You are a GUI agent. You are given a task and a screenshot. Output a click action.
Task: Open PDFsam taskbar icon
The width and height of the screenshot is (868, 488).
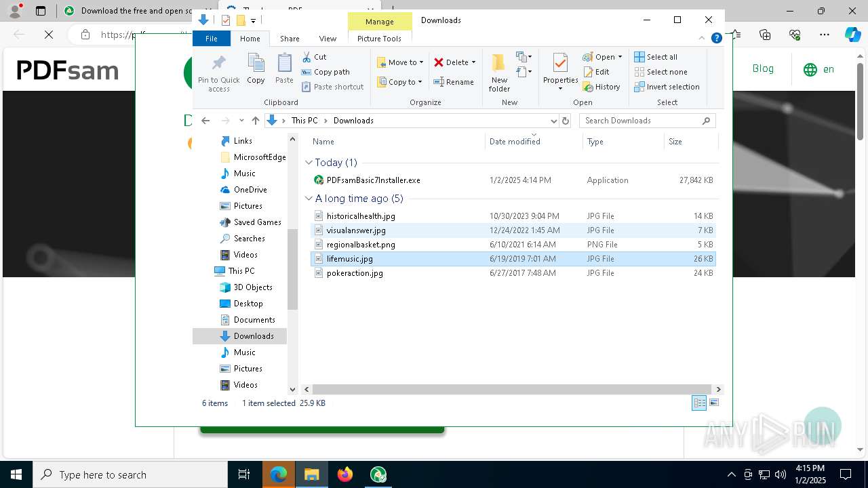378,474
